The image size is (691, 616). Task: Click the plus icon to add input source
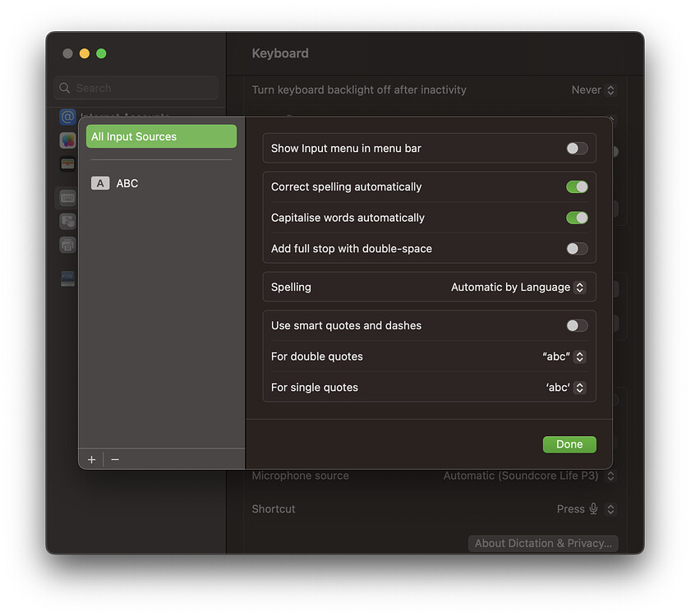coord(91,460)
